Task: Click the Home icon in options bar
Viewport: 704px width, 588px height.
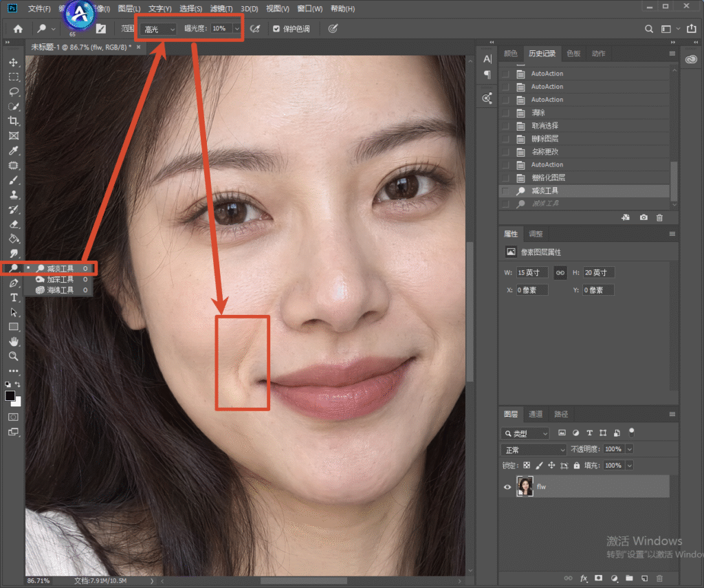Action: 18,29
